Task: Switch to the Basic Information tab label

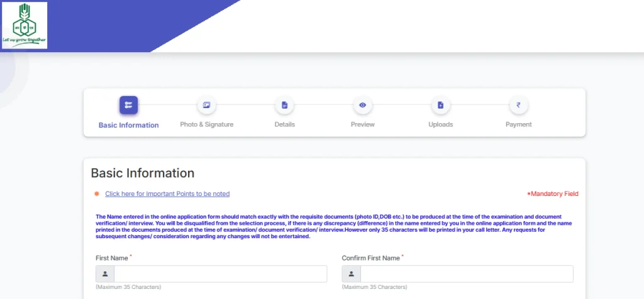Action: [x=128, y=125]
